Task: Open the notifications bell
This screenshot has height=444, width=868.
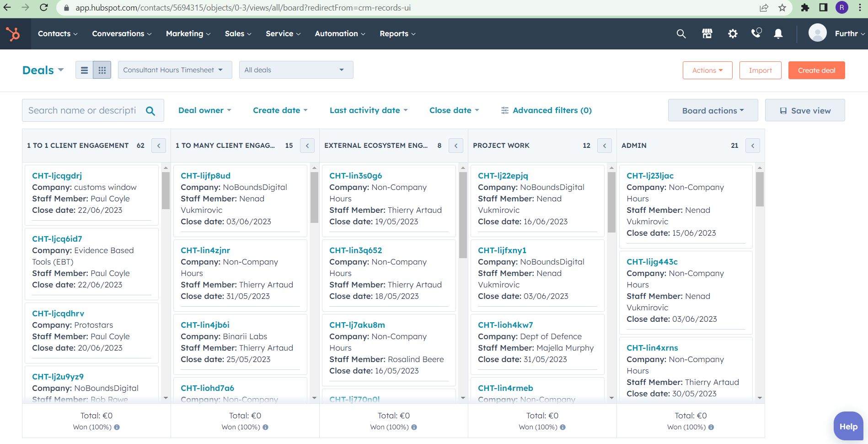Action: (x=778, y=34)
